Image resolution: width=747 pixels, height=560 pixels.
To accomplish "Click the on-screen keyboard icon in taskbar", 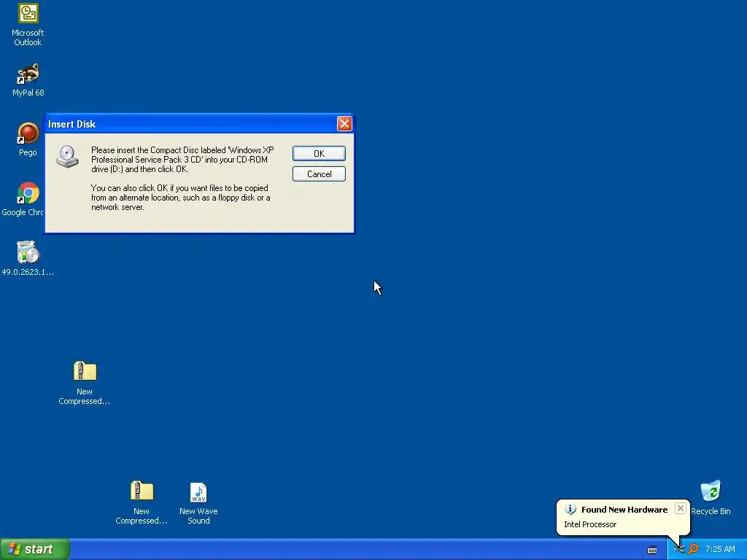I will (651, 550).
